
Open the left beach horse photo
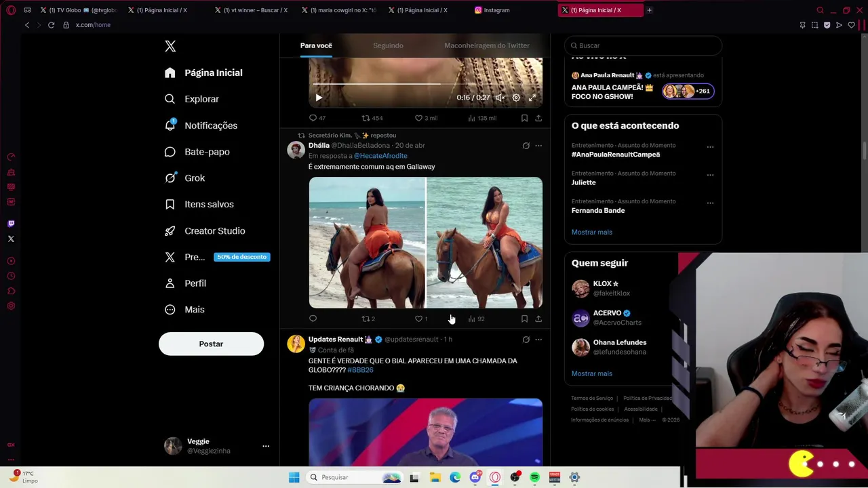[367, 243]
